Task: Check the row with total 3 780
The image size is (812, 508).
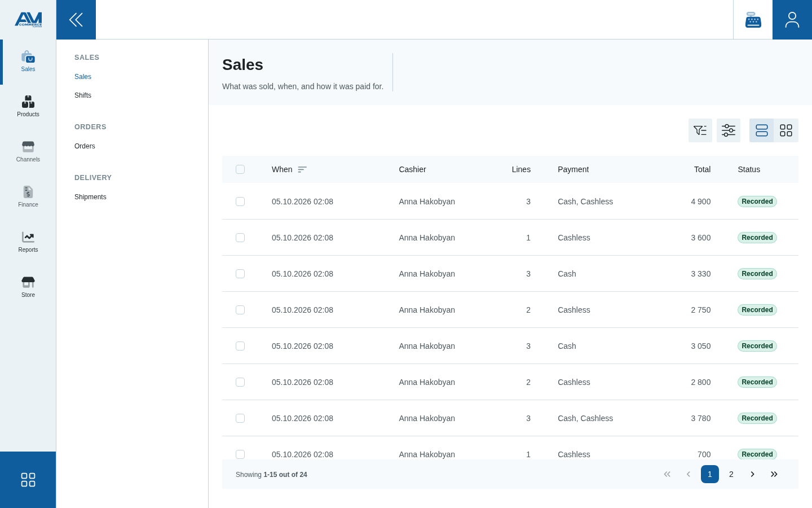Action: [240, 418]
